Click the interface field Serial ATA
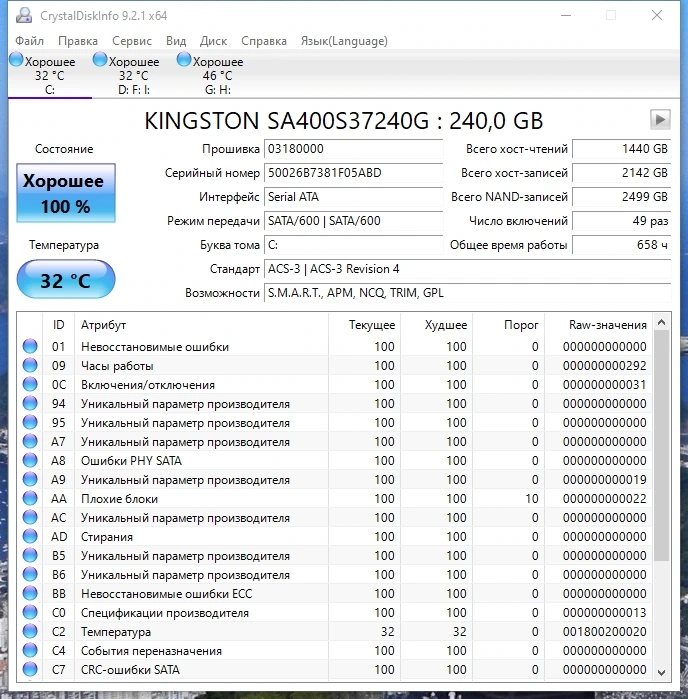Screen dimensions: 688x699 [x=354, y=197]
